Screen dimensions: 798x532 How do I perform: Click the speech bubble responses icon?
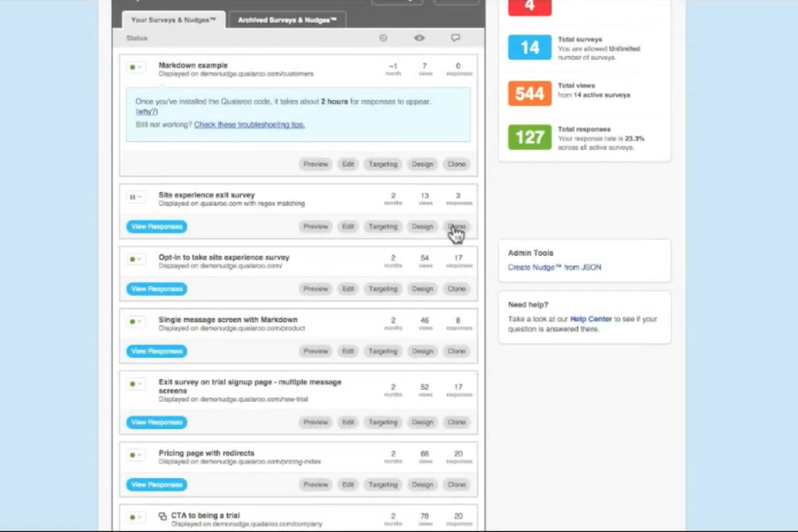point(456,38)
